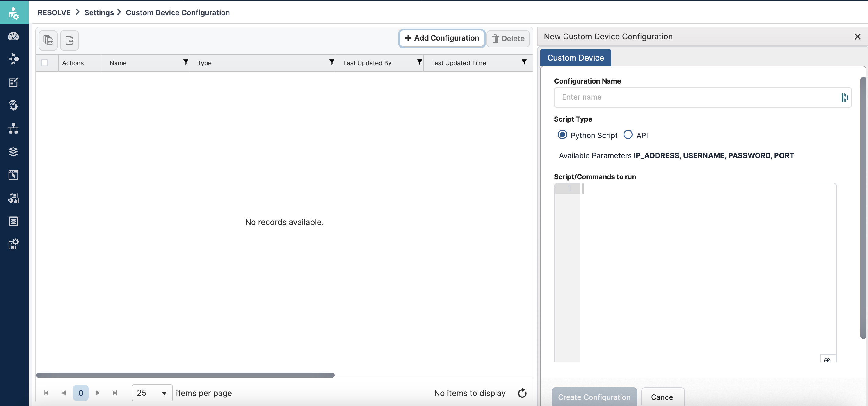Sort by Type column header
The image size is (868, 406).
[204, 63]
